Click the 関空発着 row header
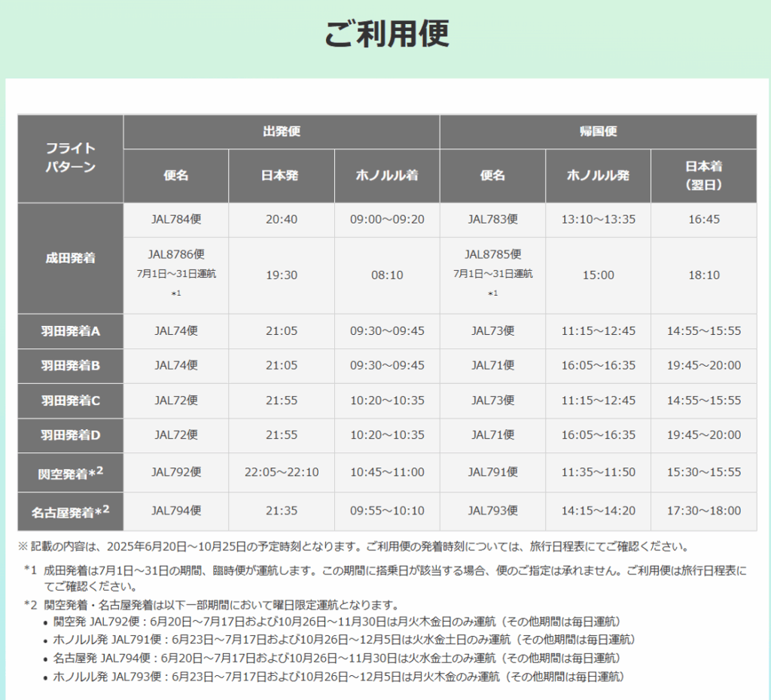 (71, 472)
